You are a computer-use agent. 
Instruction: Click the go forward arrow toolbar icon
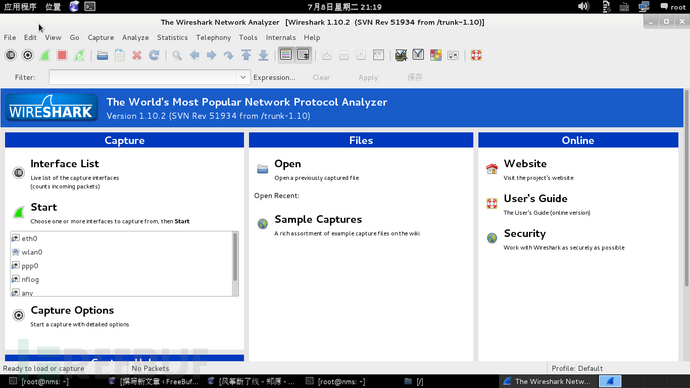coord(211,55)
